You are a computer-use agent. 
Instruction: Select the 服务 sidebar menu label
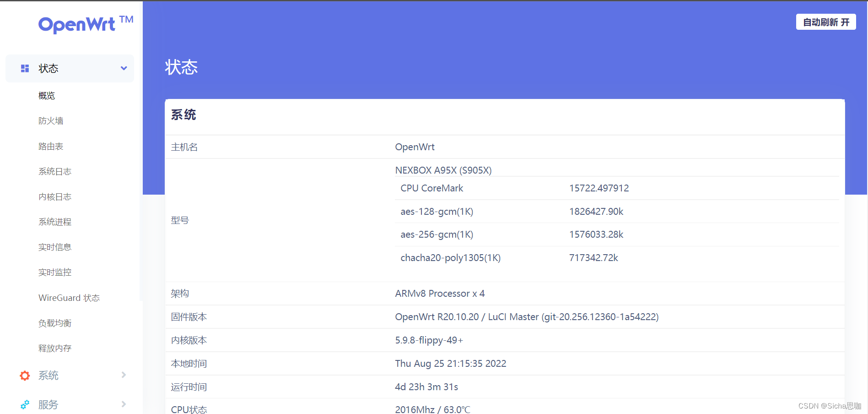(x=49, y=404)
